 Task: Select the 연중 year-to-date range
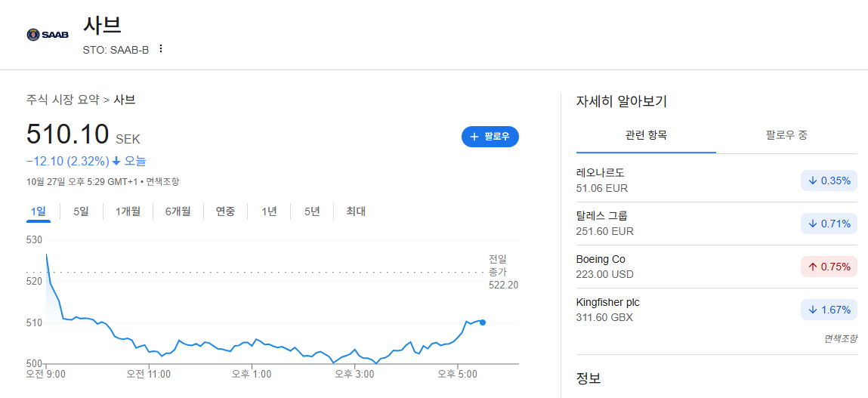pyautogui.click(x=225, y=211)
